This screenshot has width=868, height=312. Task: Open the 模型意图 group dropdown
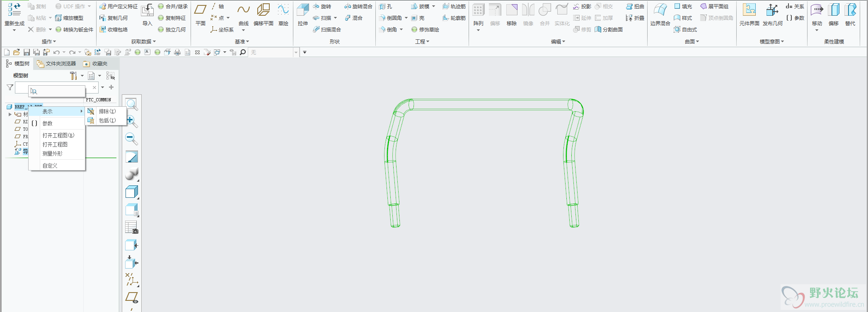[771, 41]
